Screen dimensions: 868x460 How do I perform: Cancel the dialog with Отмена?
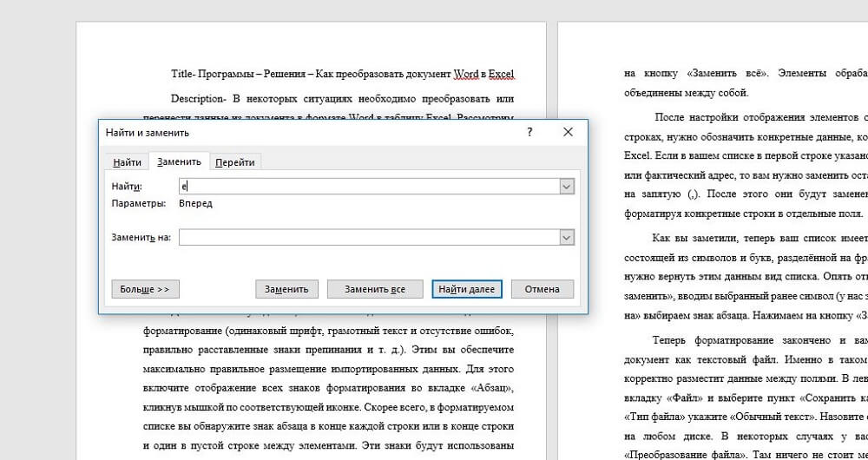[542, 289]
